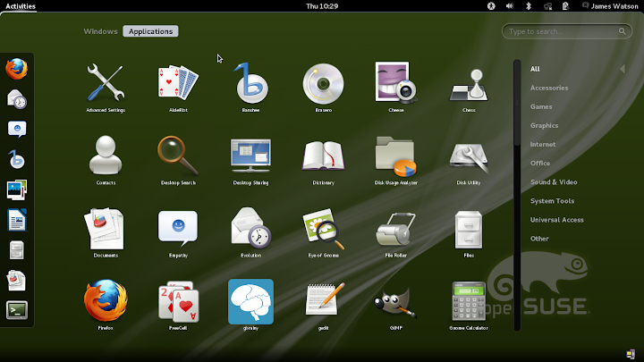Open Disk Usage Analyzer

click(x=396, y=160)
